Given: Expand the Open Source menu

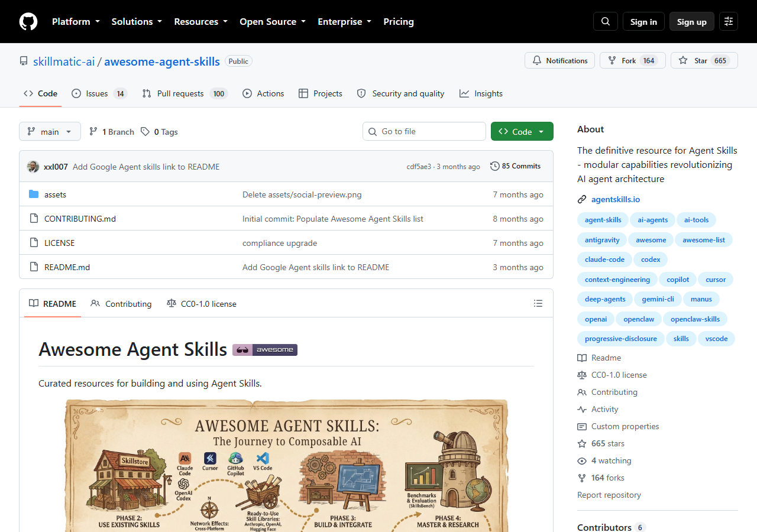Looking at the screenshot, I should pos(273,21).
